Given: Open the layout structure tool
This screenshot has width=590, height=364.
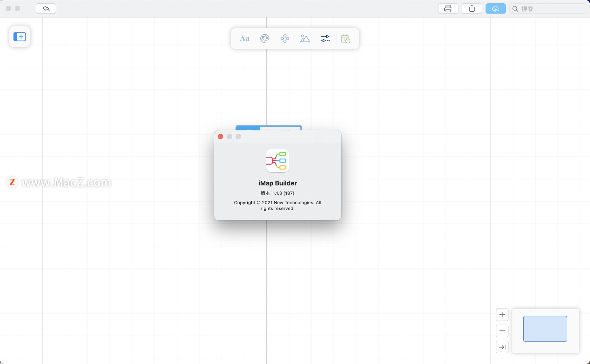Looking at the screenshot, I should click(x=285, y=39).
